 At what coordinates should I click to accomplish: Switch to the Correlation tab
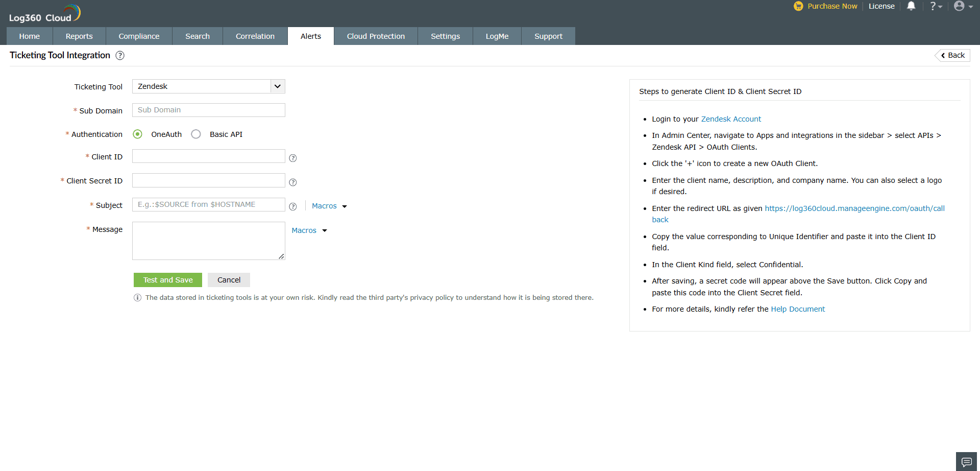pyautogui.click(x=255, y=36)
